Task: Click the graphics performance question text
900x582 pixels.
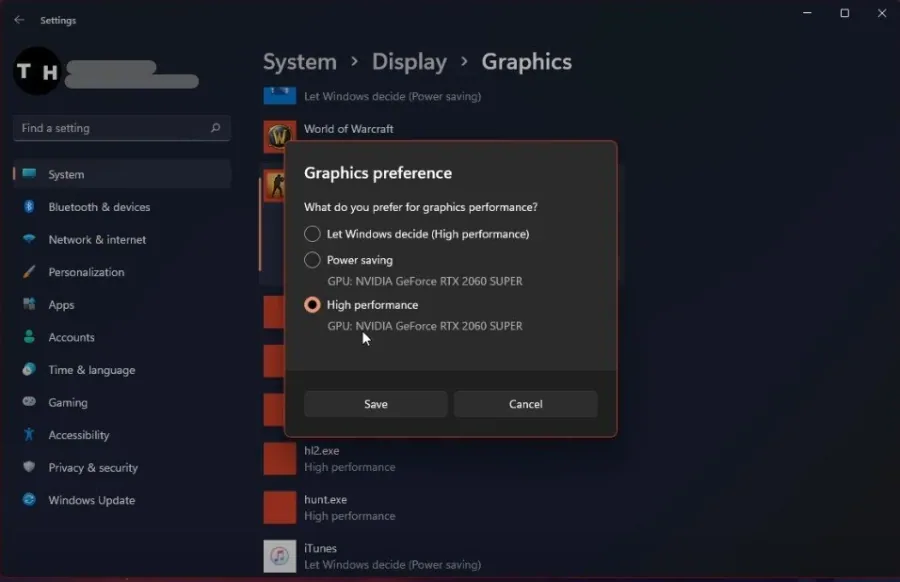Action: tap(421, 207)
